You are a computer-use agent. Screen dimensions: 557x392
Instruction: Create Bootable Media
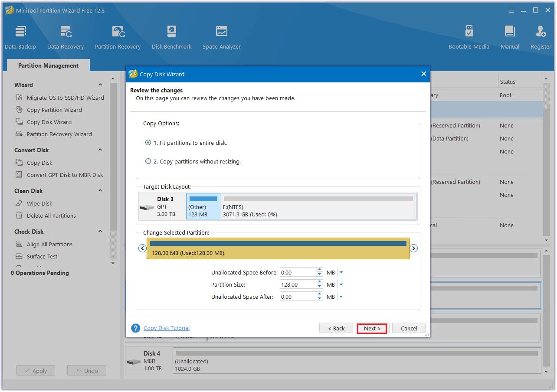469,38
